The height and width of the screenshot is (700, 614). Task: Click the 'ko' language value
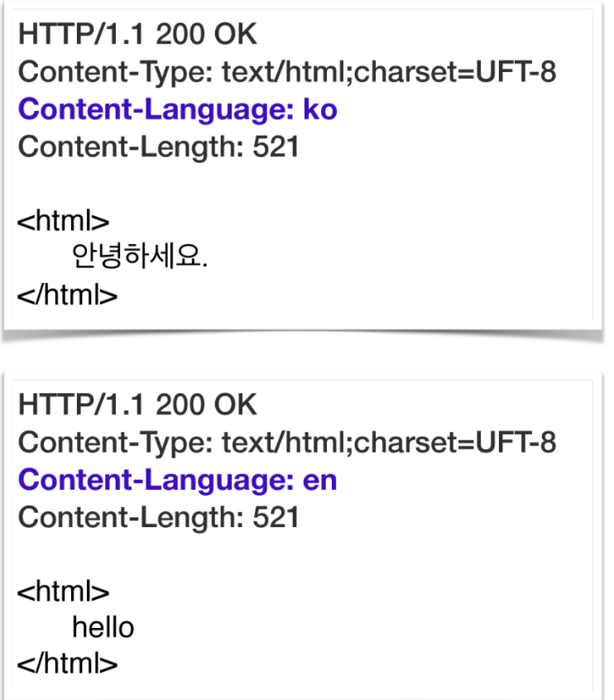pos(319,110)
